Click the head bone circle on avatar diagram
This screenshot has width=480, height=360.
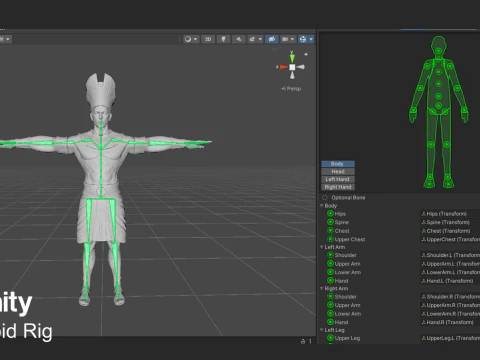click(x=439, y=51)
